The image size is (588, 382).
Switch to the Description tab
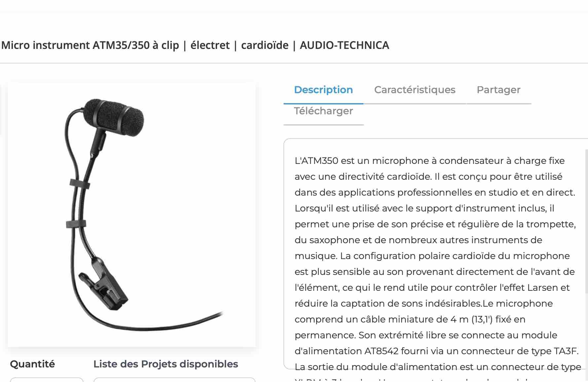click(323, 90)
